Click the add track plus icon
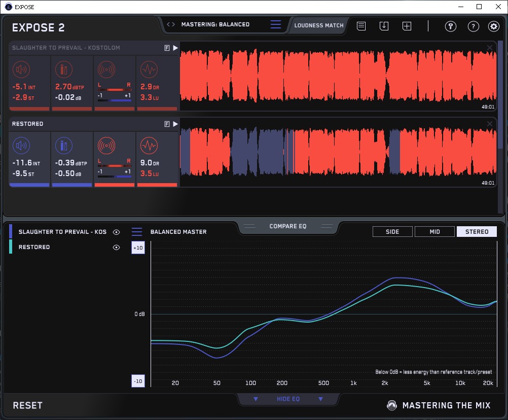508x420 pixels. (407, 26)
